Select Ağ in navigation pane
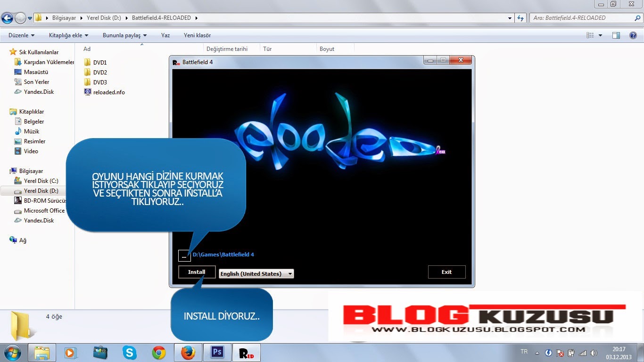The width and height of the screenshot is (644, 362). coord(18,240)
